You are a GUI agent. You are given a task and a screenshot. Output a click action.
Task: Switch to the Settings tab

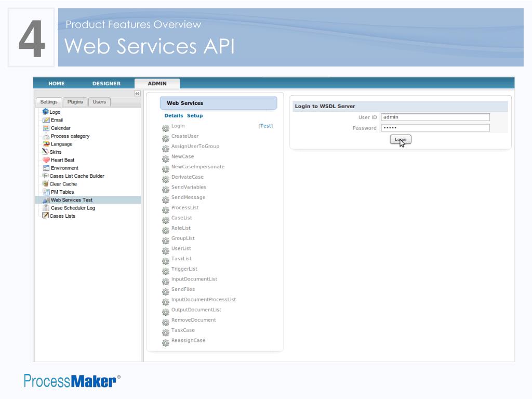[49, 102]
